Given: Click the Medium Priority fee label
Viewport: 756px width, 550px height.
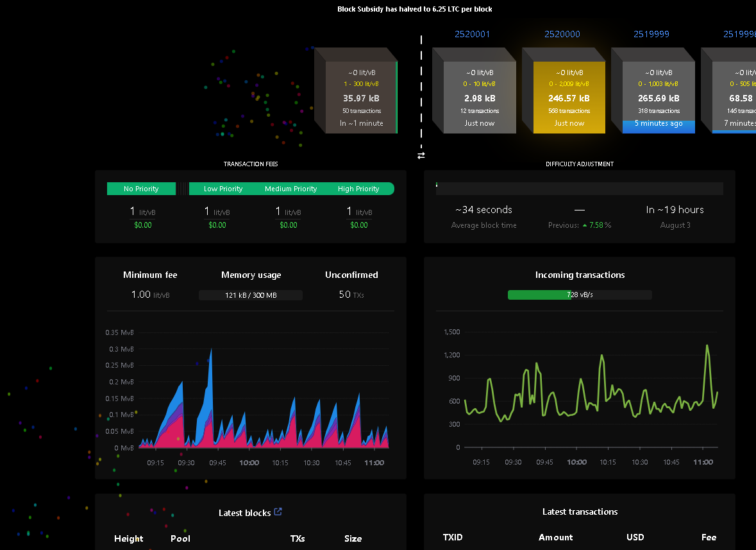Looking at the screenshot, I should [x=290, y=189].
